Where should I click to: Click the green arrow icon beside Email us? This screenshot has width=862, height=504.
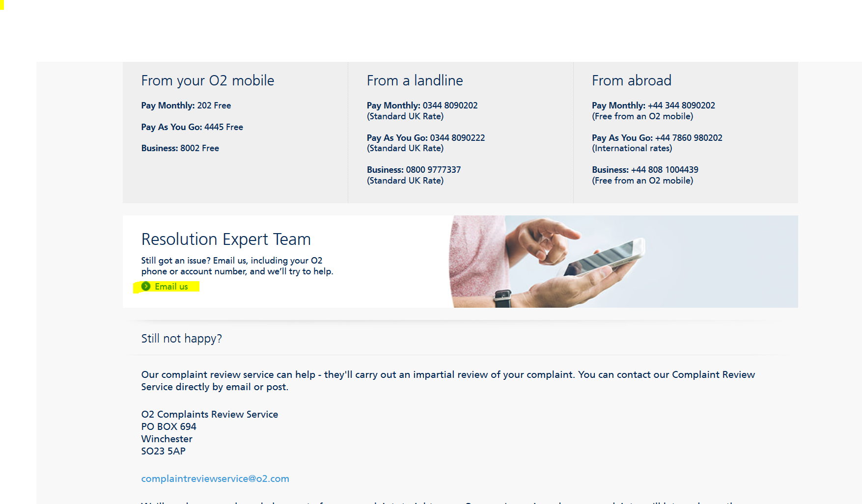pyautogui.click(x=146, y=286)
